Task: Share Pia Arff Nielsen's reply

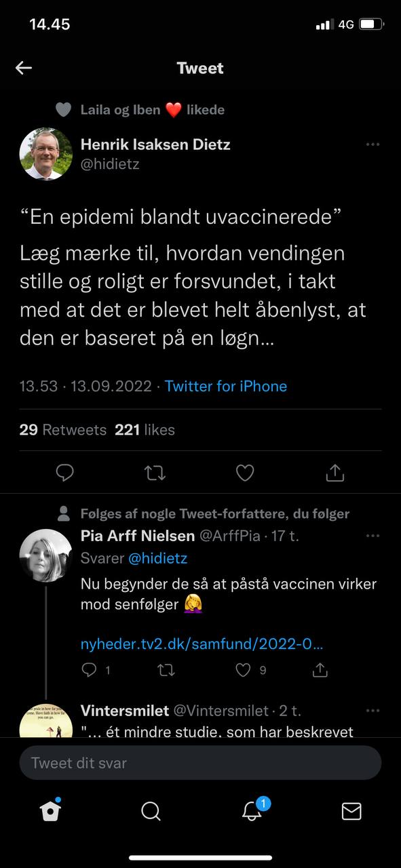Action: (x=320, y=670)
